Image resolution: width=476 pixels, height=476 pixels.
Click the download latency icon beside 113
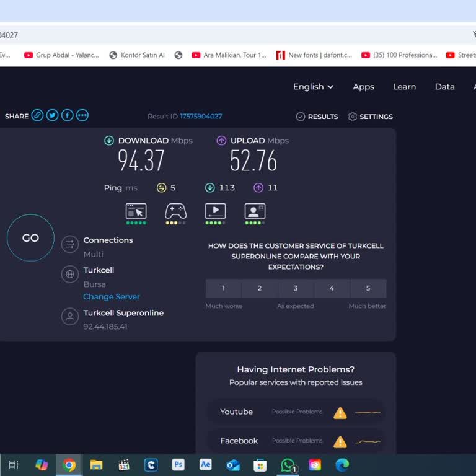pyautogui.click(x=209, y=188)
